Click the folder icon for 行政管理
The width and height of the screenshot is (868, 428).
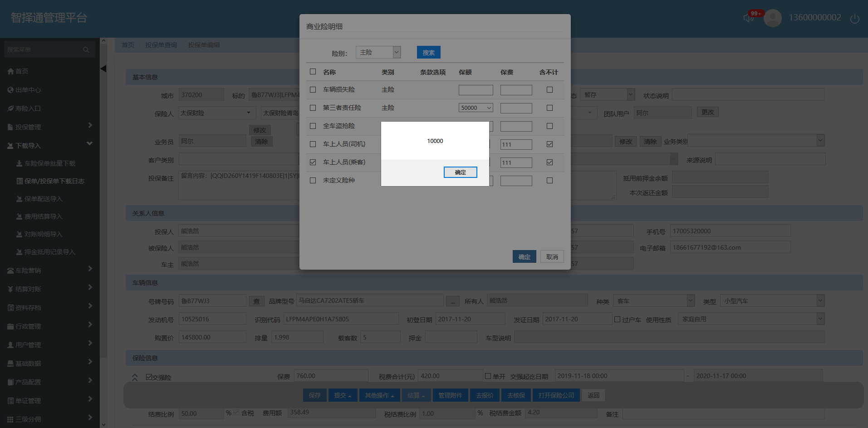pyautogui.click(x=11, y=326)
